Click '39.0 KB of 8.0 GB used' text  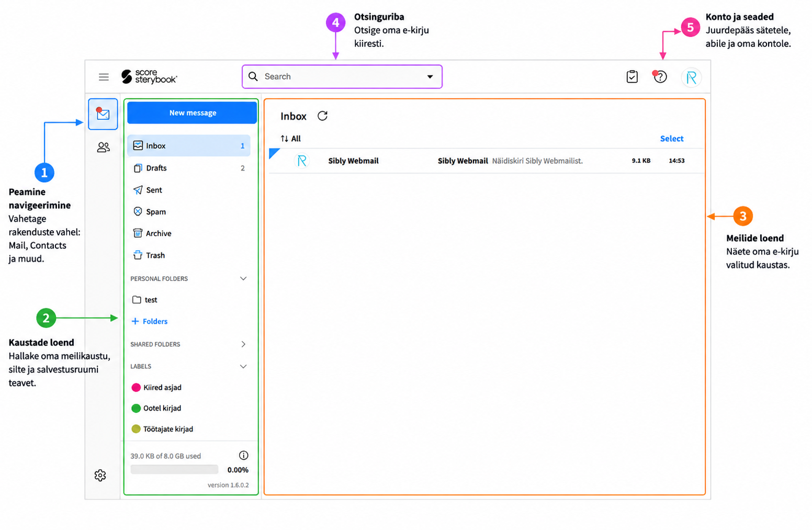pyautogui.click(x=165, y=456)
